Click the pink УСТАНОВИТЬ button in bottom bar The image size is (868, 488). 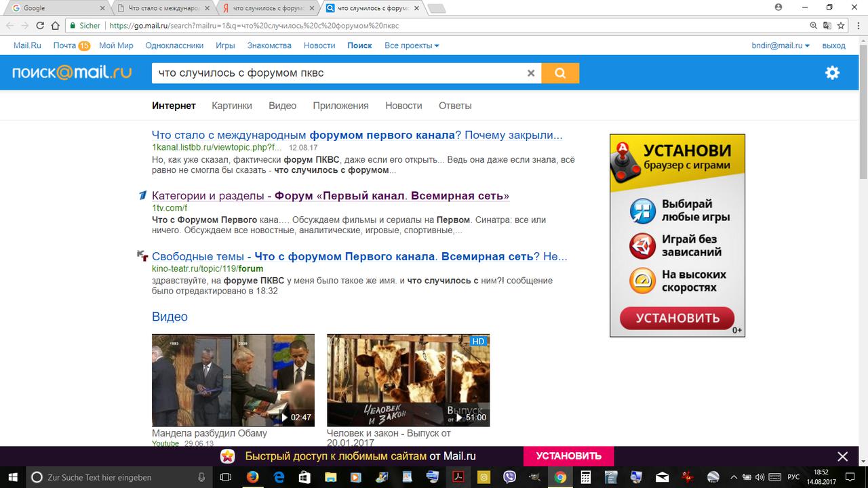(x=568, y=456)
